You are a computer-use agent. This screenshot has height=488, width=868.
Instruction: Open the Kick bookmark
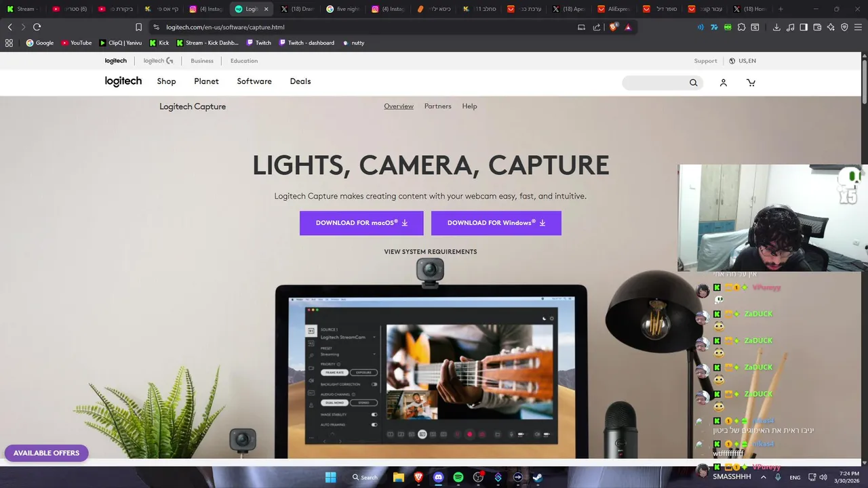point(159,43)
